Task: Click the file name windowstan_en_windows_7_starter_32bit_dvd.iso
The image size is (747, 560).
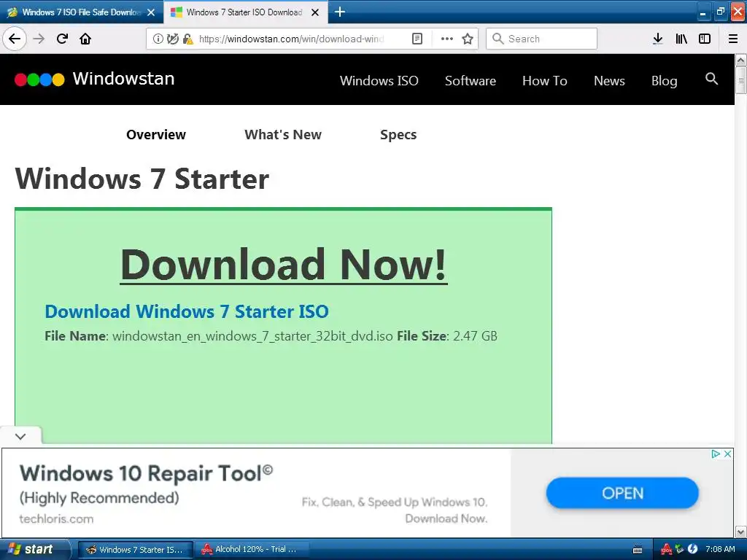Action: click(x=252, y=336)
